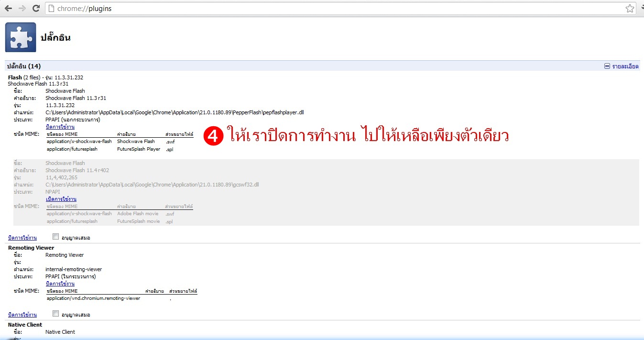Click the browser forward arrow
The image size is (644, 340).
pos(22,9)
